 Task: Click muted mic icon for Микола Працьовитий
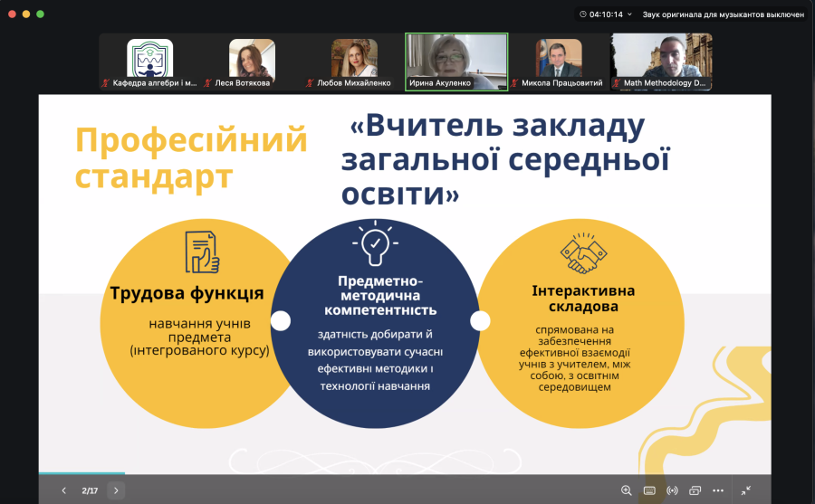[514, 83]
